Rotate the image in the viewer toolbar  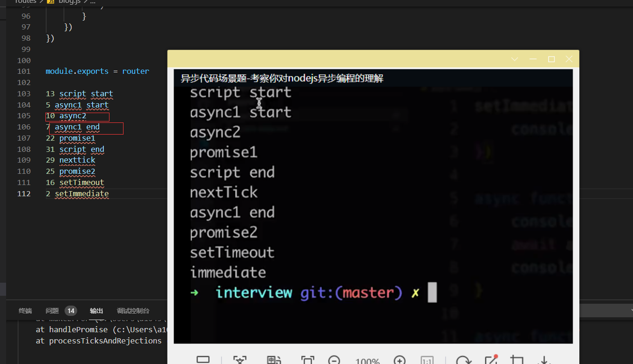pyautogui.click(x=463, y=360)
